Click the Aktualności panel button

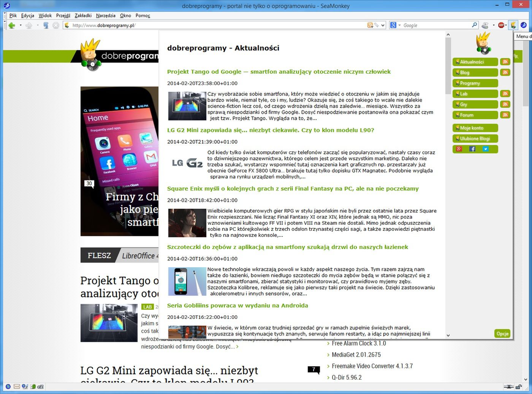tap(475, 62)
